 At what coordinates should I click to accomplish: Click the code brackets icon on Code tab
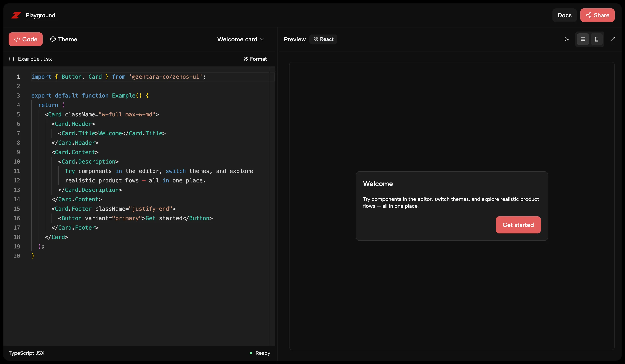(17, 39)
